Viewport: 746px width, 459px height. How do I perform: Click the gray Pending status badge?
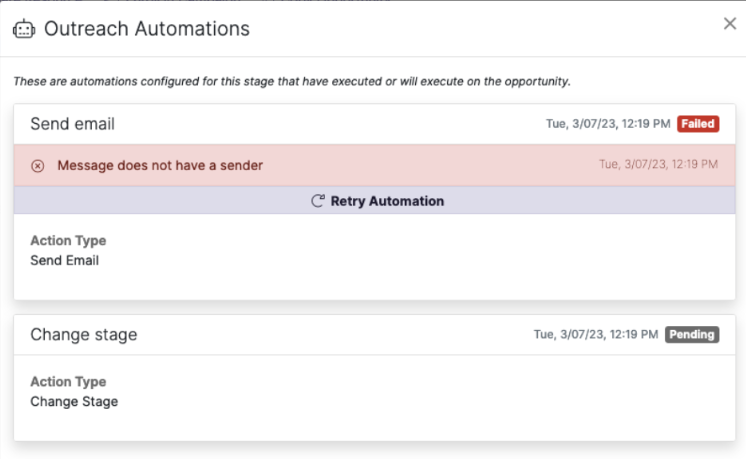pos(692,334)
